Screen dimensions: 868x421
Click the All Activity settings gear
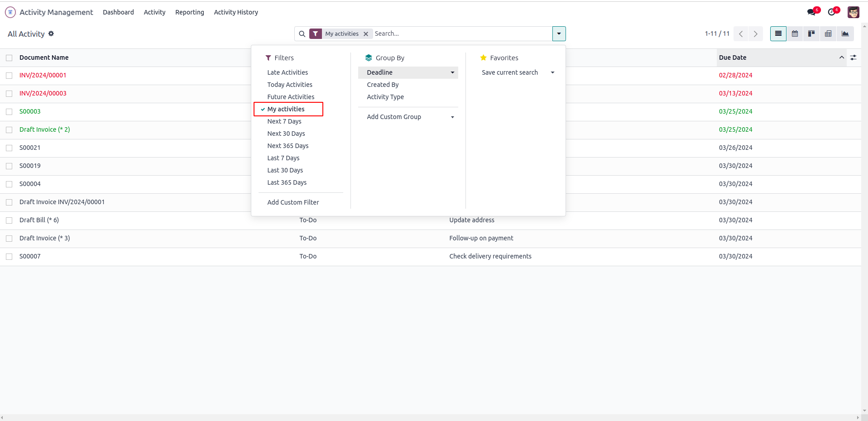click(x=51, y=33)
